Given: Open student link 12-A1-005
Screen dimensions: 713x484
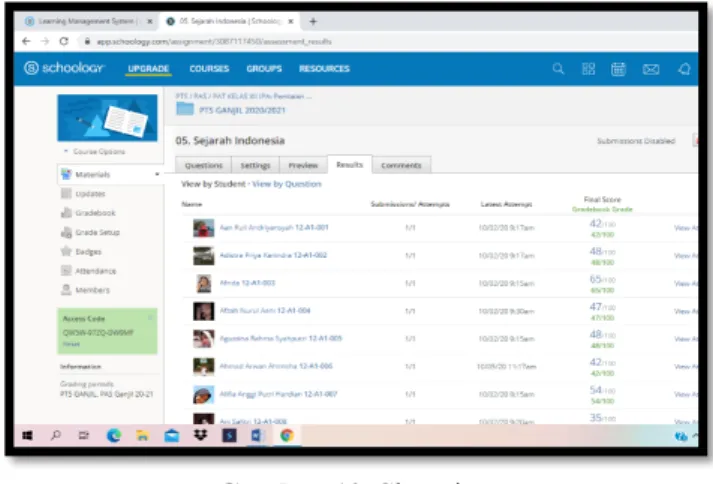Looking at the screenshot, I should 281,338.
